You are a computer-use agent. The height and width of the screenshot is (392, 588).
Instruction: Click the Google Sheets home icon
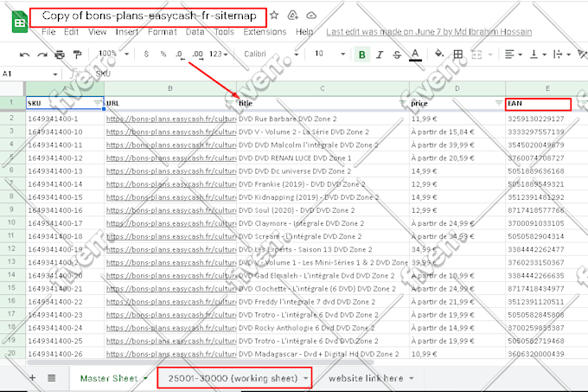coord(20,22)
